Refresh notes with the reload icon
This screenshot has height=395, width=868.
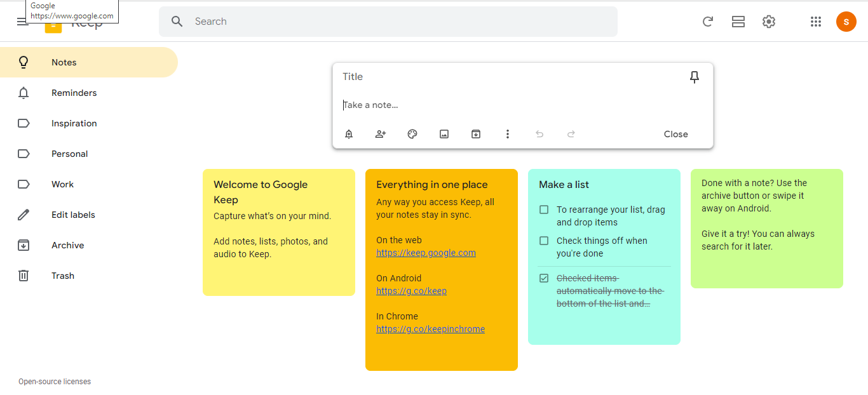coord(708,22)
